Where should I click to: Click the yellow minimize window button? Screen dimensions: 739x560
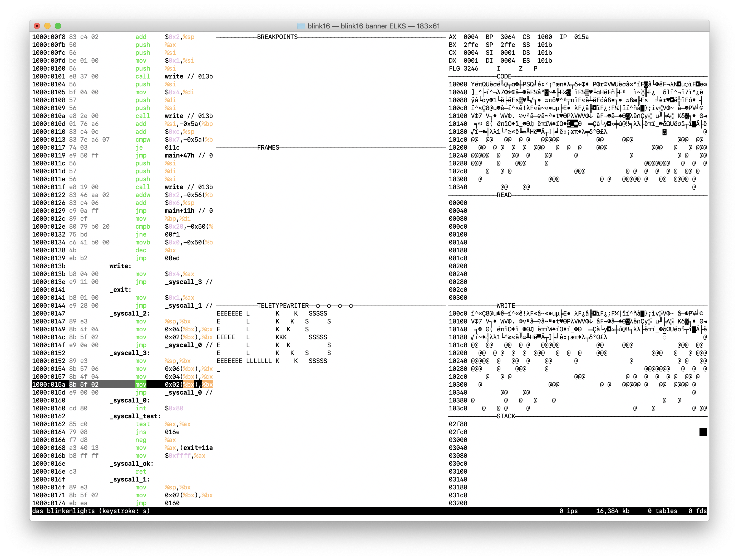(x=47, y=26)
